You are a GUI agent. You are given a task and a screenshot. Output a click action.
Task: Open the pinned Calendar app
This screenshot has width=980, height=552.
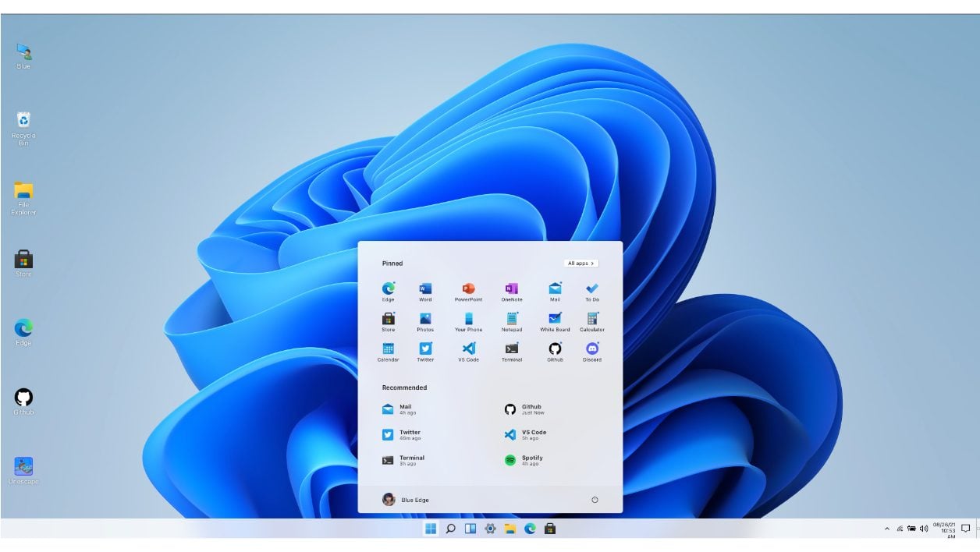(x=388, y=352)
